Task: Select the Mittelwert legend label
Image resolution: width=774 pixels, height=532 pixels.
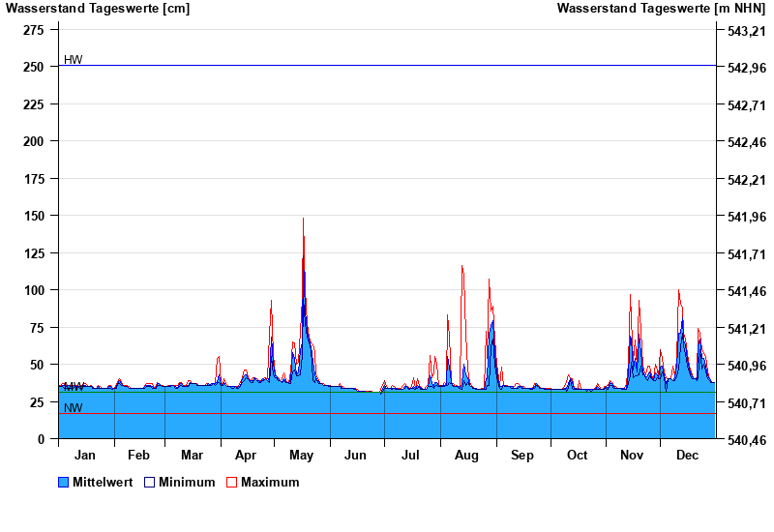Action: [103, 482]
